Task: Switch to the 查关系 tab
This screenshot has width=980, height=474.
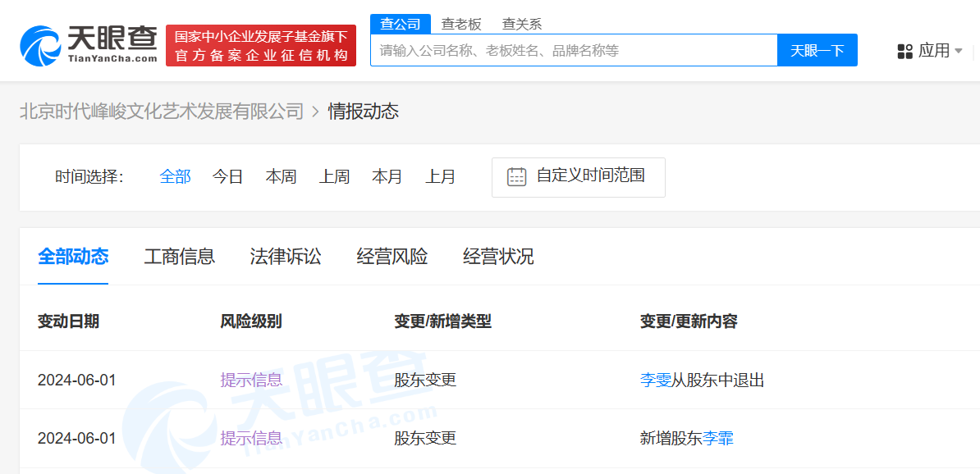Action: 521,24
